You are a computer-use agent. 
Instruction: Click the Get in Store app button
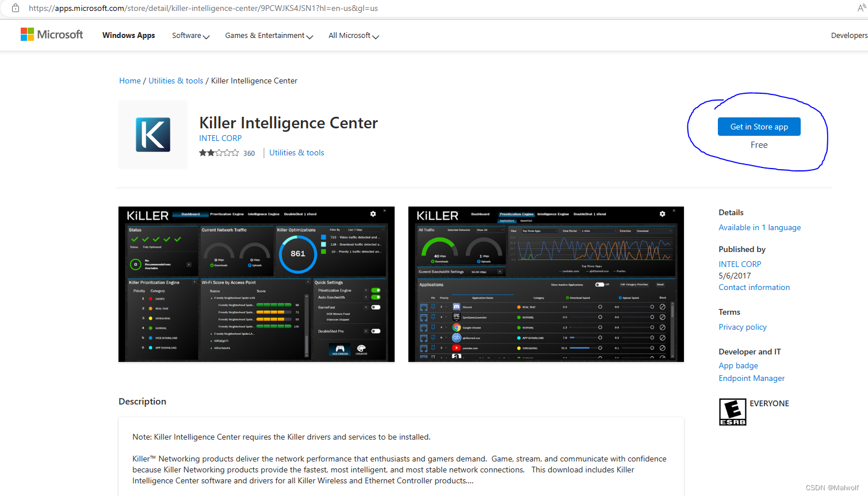(x=759, y=127)
